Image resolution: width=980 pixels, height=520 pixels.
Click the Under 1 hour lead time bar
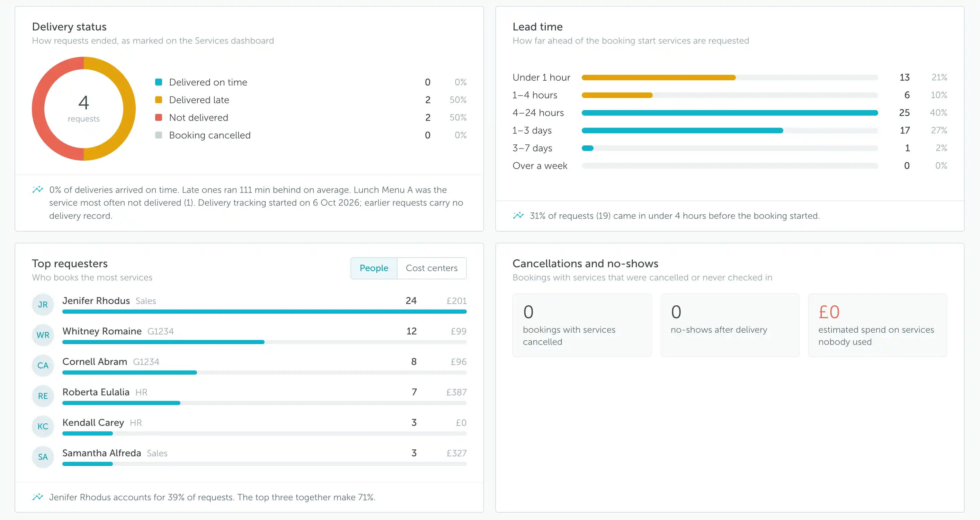730,78
